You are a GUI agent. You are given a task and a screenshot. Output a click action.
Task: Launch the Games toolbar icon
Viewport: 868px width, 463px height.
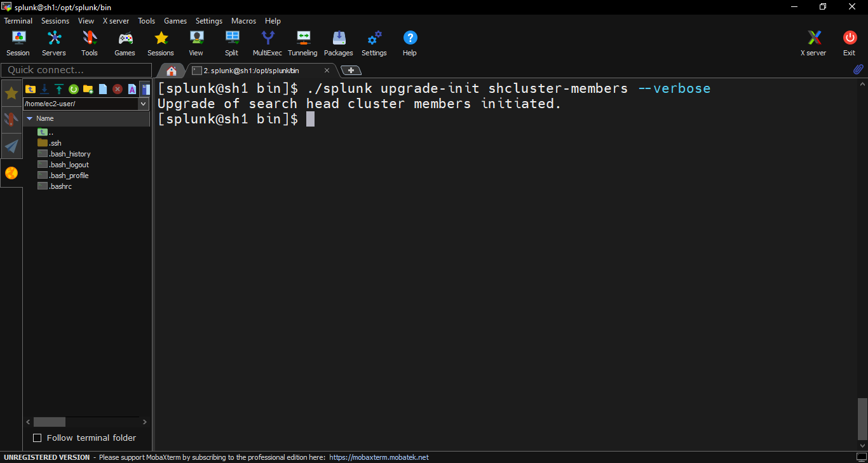pos(125,43)
